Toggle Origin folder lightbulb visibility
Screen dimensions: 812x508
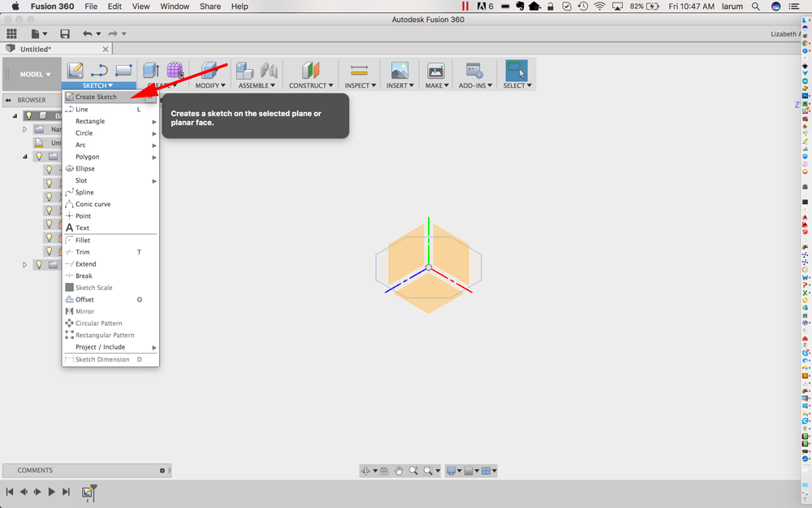(39, 156)
